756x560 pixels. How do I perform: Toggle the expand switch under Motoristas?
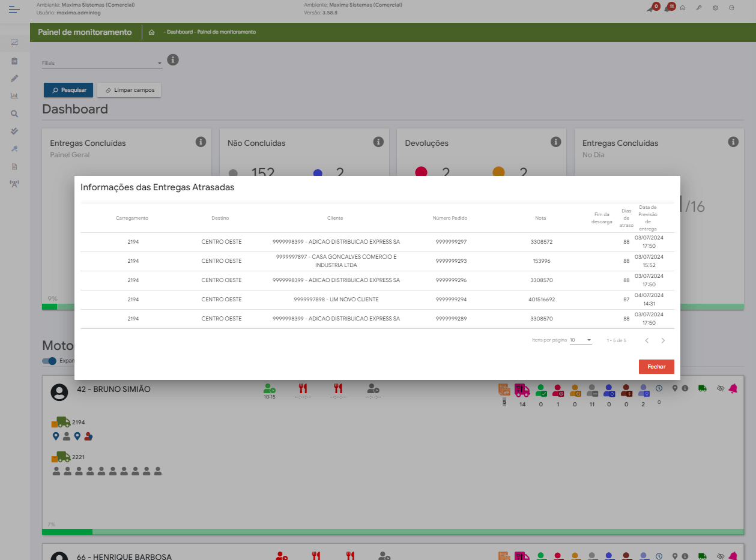49,361
